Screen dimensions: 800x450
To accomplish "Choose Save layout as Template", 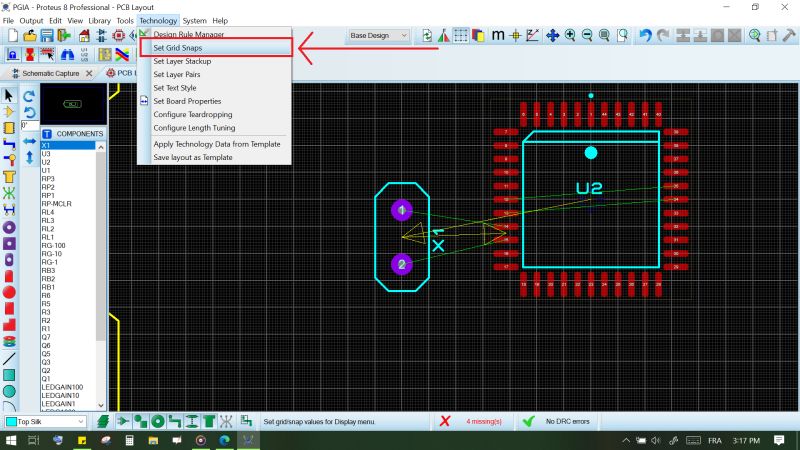I will pos(215,157).
